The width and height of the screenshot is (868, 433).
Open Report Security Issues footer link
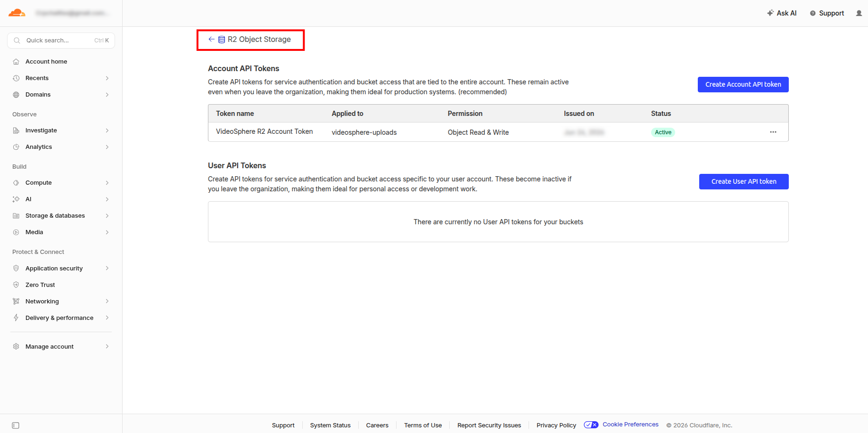point(489,425)
